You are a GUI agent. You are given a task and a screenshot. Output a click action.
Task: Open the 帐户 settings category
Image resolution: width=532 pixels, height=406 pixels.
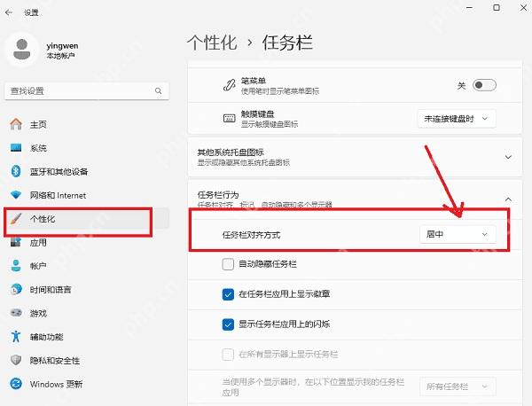pos(86,266)
